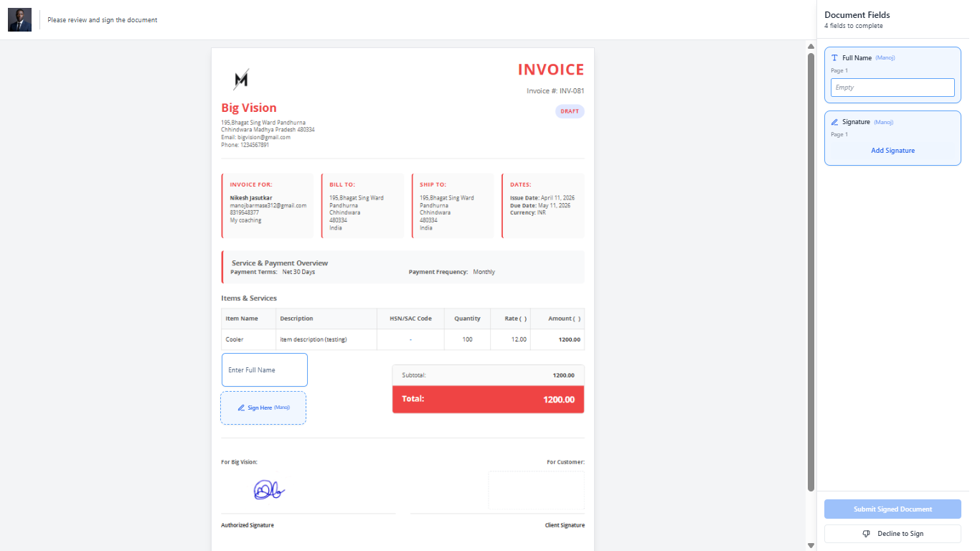
Task: Click the Authorized Signature label
Action: point(248,525)
